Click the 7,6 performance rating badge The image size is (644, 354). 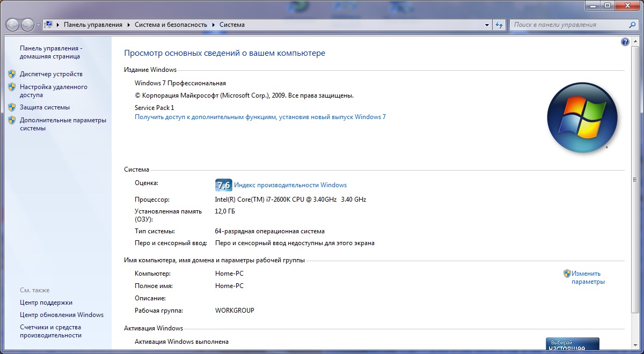click(x=223, y=185)
